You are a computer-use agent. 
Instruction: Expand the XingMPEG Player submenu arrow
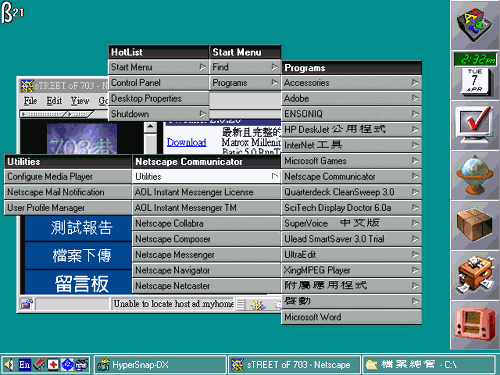coord(415,270)
